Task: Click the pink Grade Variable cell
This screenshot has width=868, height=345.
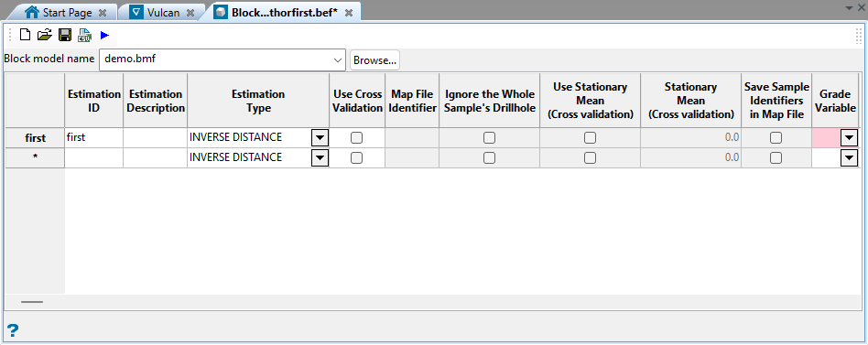Action: (827, 137)
